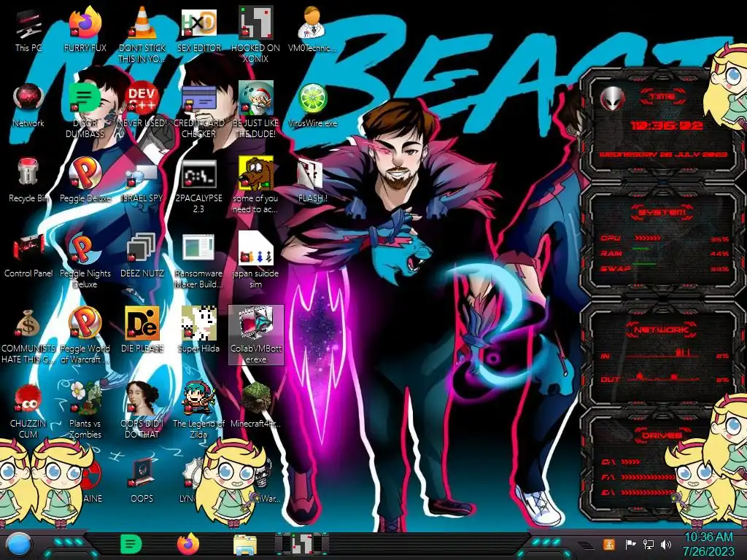The height and width of the screenshot is (560, 747).
Task: Select the portrait icon OOPS DID I DO THAT
Action: [x=142, y=411]
